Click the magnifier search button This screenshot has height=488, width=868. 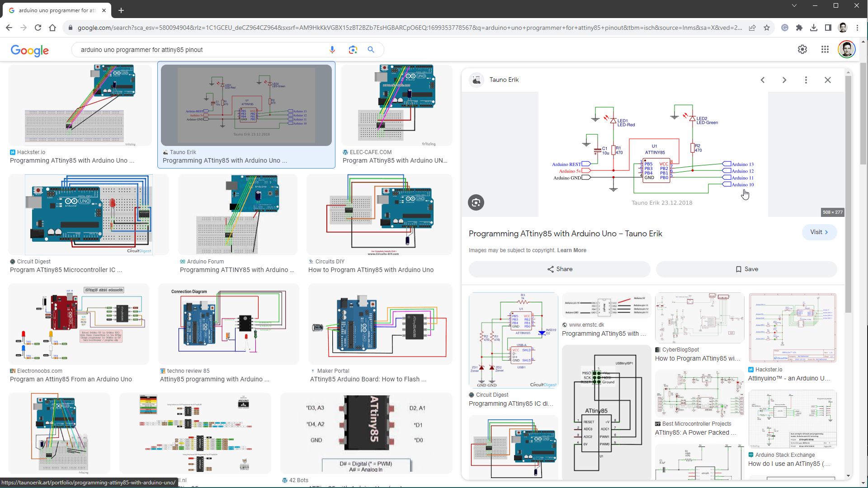click(x=371, y=50)
